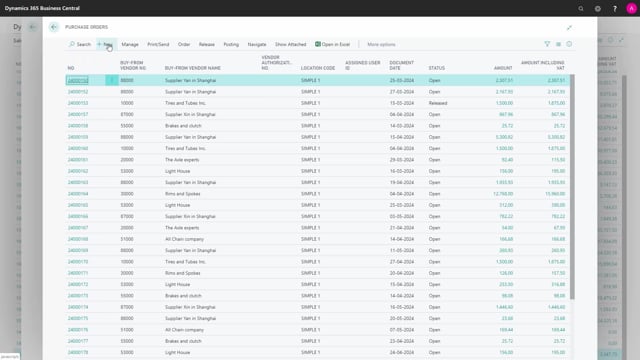
Task: Expand the Posting menu
Action: coord(231,44)
